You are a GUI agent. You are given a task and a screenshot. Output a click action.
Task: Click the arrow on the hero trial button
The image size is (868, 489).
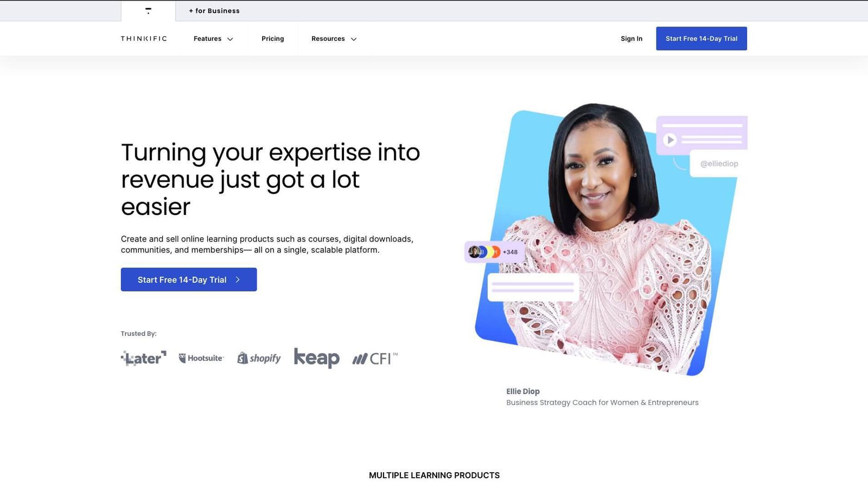point(238,280)
